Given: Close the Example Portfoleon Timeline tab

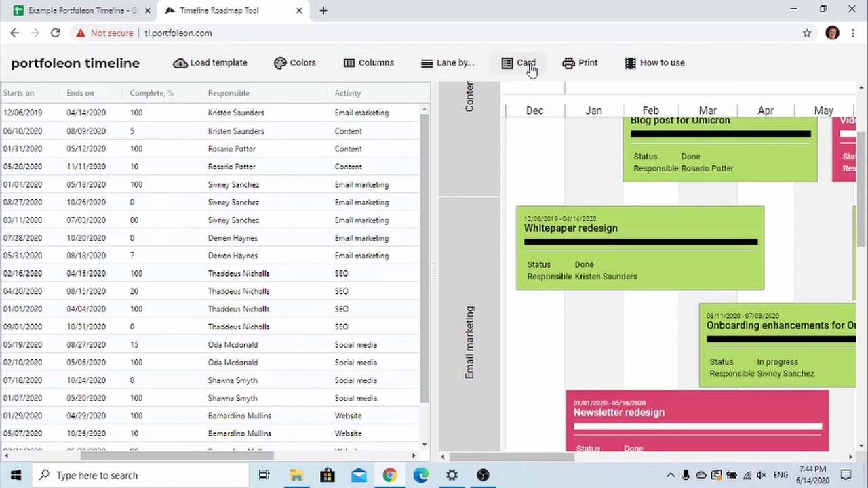Looking at the screenshot, I should [x=148, y=11].
